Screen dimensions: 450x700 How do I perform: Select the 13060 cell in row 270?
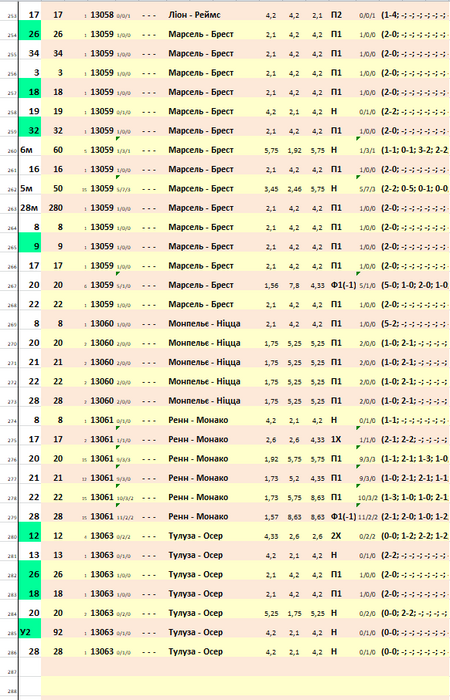pyautogui.click(x=102, y=343)
